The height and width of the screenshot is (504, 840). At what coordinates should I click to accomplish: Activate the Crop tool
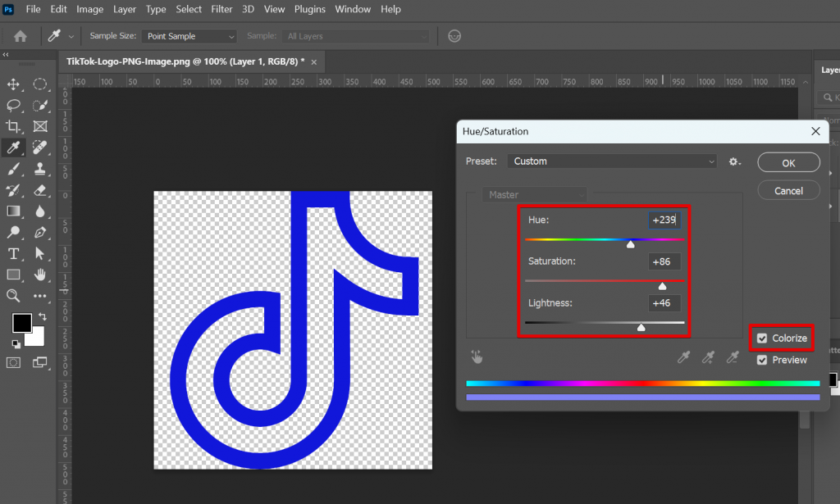coord(11,126)
